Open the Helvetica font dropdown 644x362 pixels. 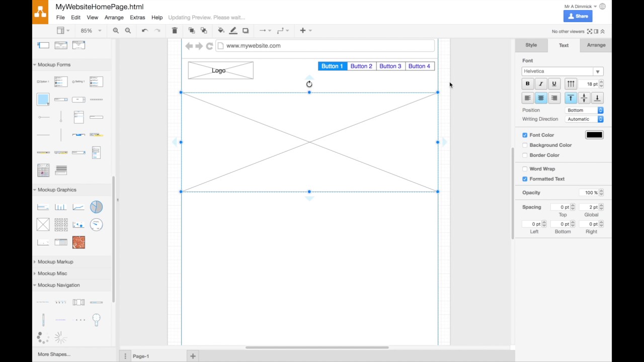[597, 71]
